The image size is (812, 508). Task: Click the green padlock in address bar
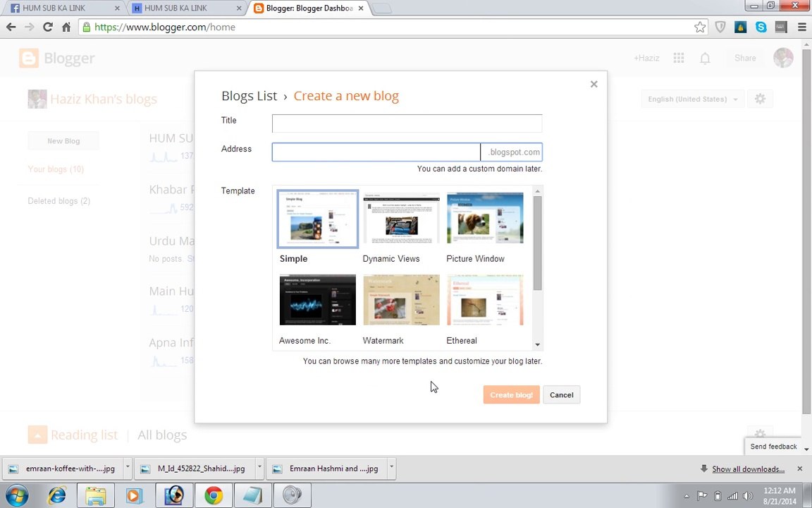[x=87, y=27]
